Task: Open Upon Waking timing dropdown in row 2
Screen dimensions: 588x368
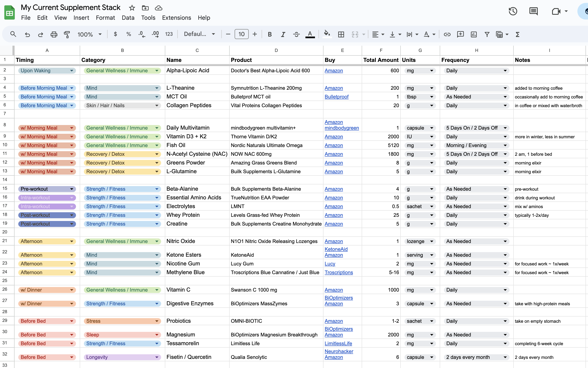Action: click(x=71, y=71)
